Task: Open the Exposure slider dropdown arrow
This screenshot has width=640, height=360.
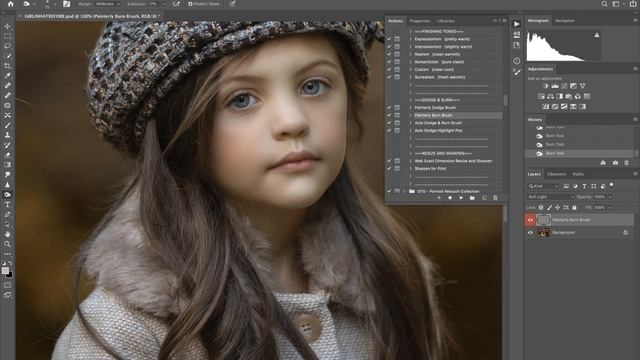Action: [164, 4]
